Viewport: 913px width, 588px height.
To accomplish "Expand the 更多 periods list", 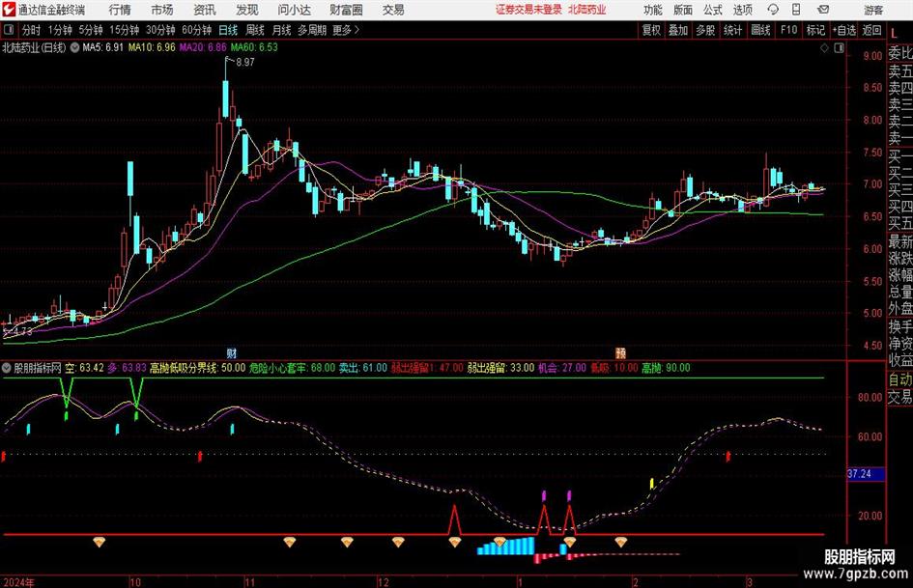I will [x=346, y=30].
